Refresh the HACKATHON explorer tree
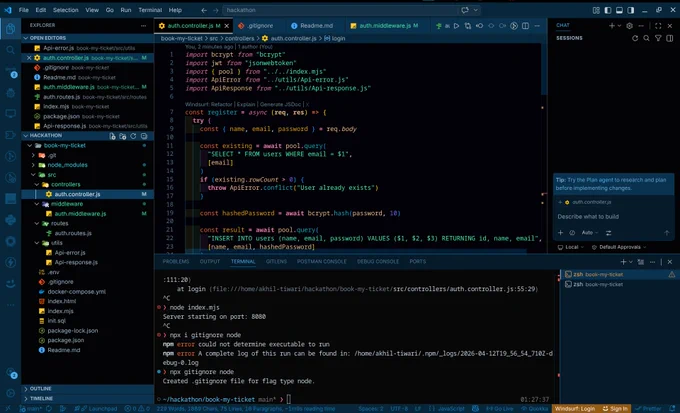The height and width of the screenshot is (413, 680). [x=133, y=136]
